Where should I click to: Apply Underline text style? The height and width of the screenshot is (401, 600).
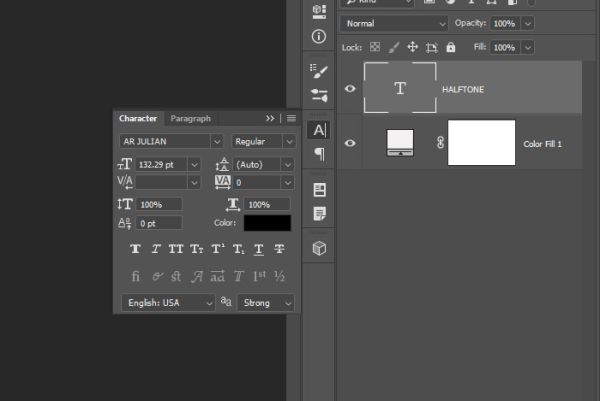tap(259, 249)
